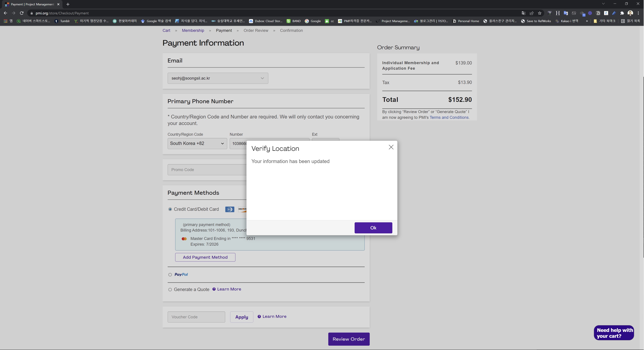The width and height of the screenshot is (644, 350).
Task: Go to Cart breadcrumb step
Action: [166, 30]
